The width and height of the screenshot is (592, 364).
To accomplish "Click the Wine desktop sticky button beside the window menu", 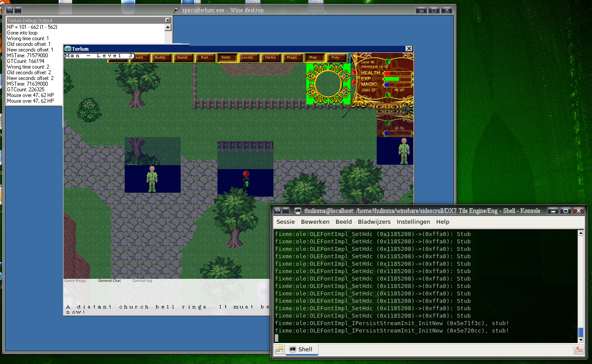I will coord(18,10).
